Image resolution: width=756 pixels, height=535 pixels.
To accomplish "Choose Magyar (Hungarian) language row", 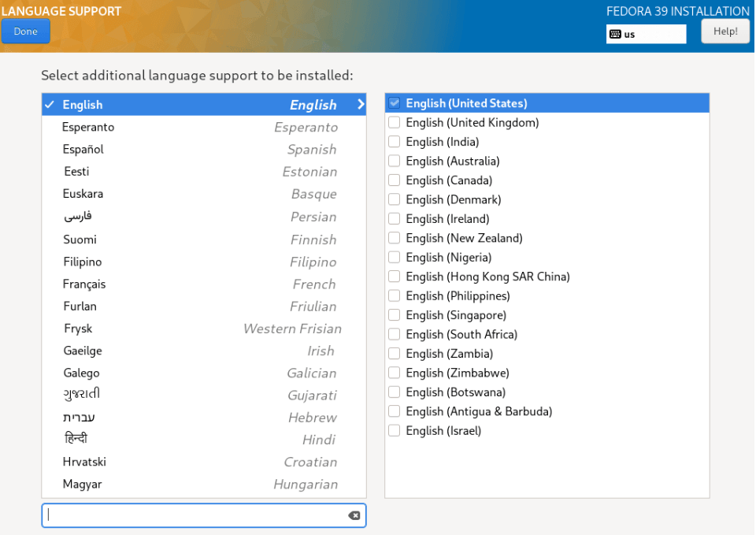I will [203, 483].
